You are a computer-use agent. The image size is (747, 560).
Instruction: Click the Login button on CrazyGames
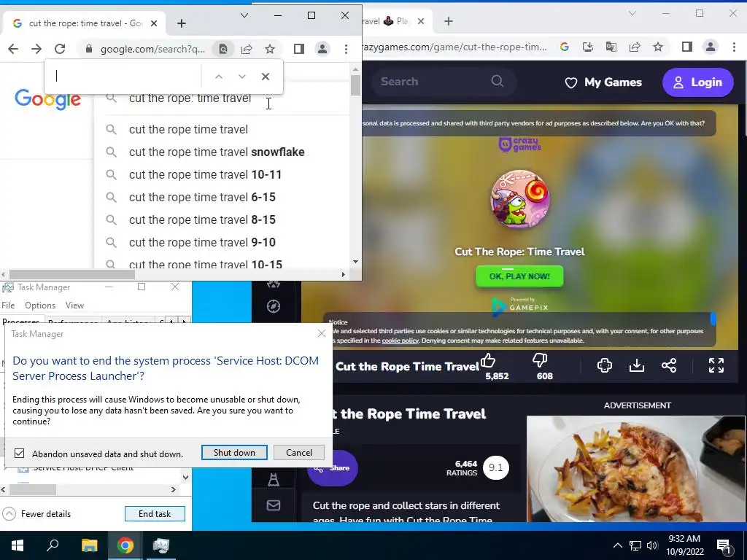point(697,82)
